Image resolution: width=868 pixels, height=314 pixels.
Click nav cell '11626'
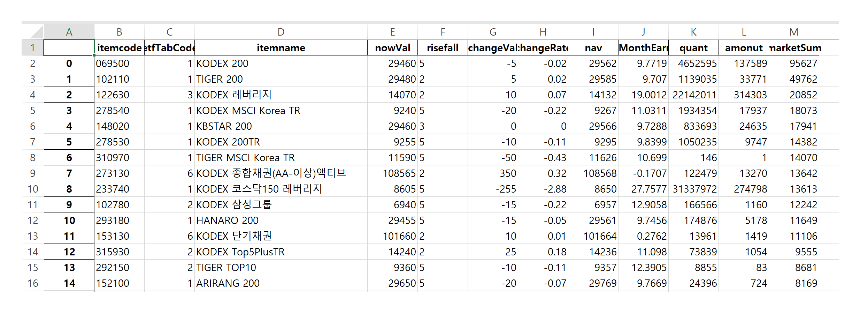(593, 158)
